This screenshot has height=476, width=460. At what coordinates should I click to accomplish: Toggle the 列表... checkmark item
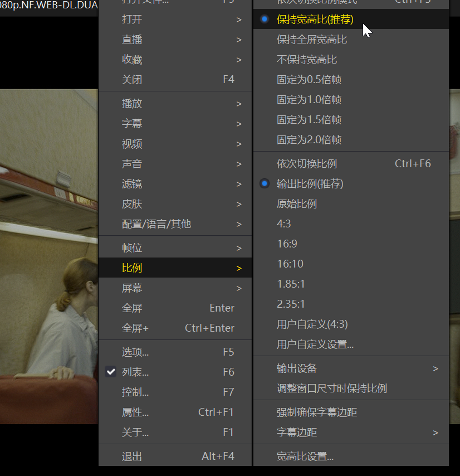(x=175, y=372)
